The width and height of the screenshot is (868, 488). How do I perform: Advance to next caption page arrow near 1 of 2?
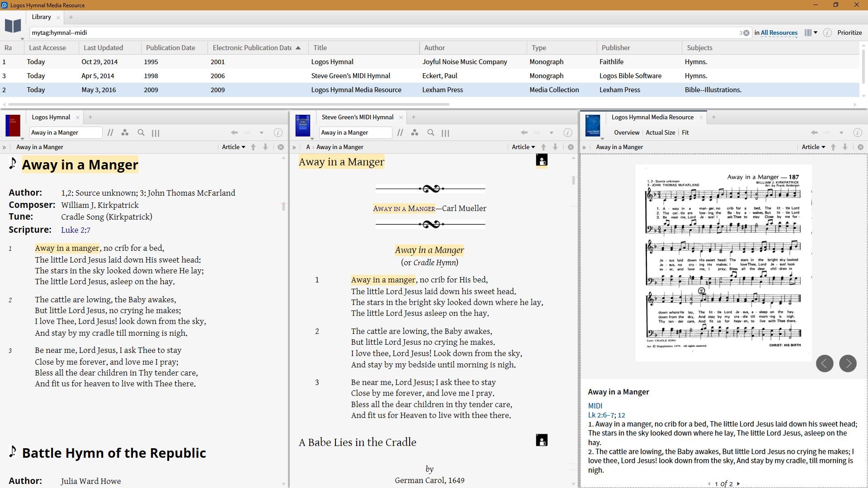pyautogui.click(x=738, y=483)
